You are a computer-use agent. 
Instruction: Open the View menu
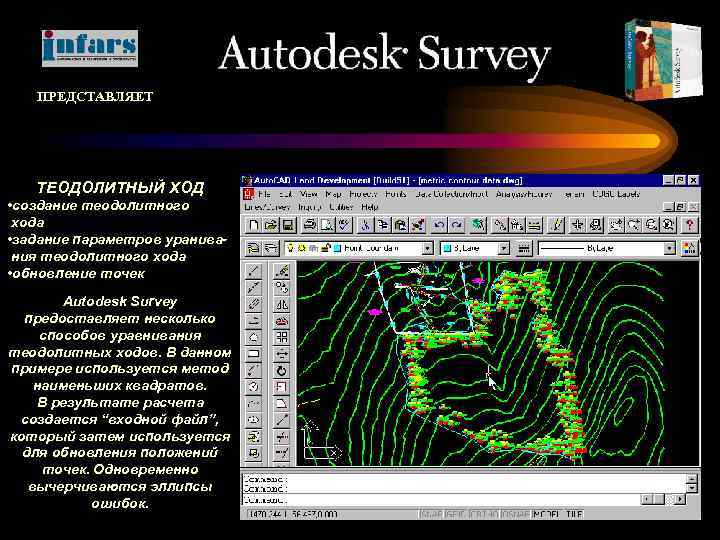pyautogui.click(x=309, y=194)
